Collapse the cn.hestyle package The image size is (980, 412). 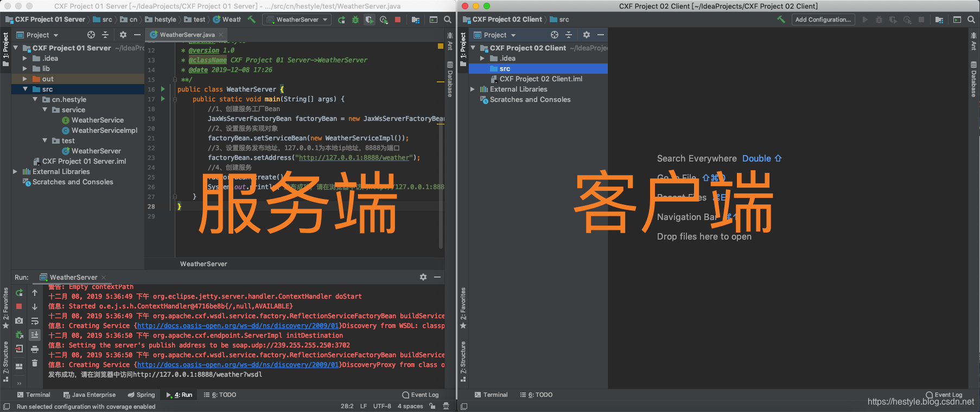(35, 100)
